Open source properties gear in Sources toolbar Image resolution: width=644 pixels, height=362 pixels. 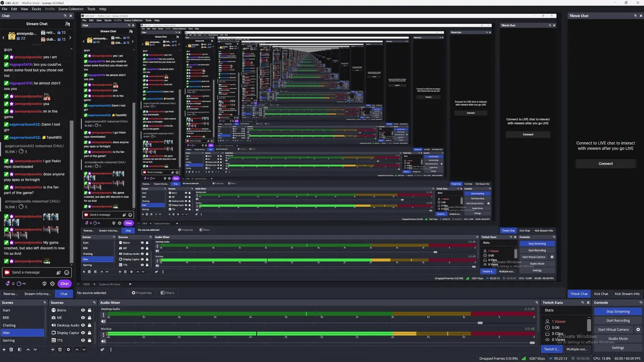68,349
